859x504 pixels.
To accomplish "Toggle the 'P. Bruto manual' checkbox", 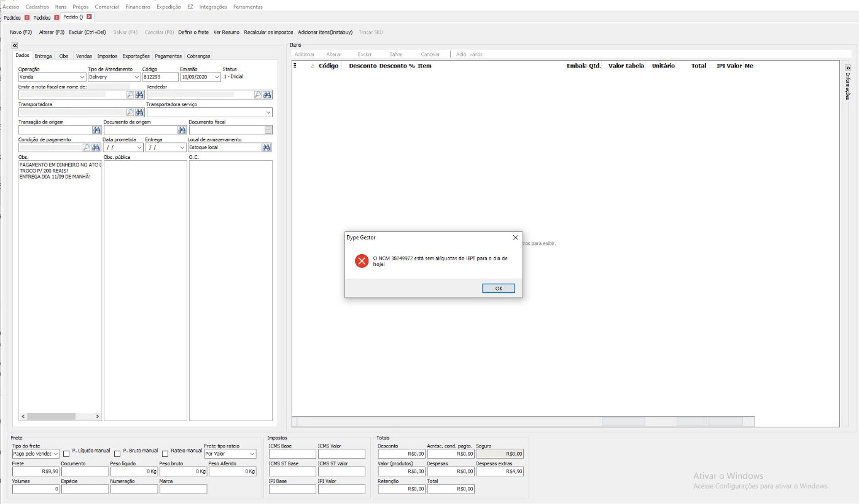I will pos(117,454).
